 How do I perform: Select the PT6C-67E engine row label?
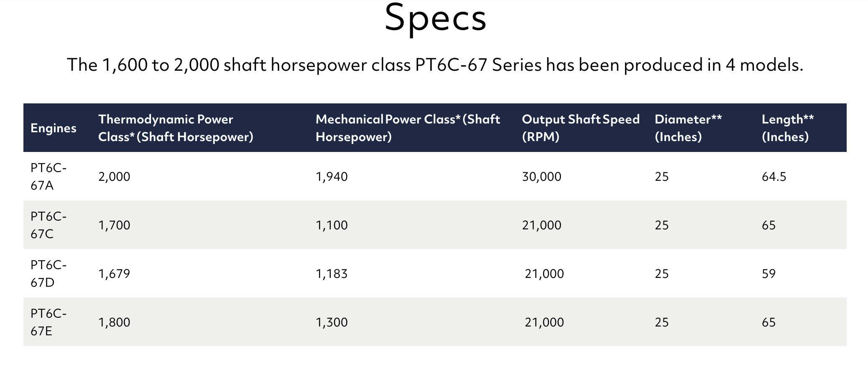click(49, 322)
